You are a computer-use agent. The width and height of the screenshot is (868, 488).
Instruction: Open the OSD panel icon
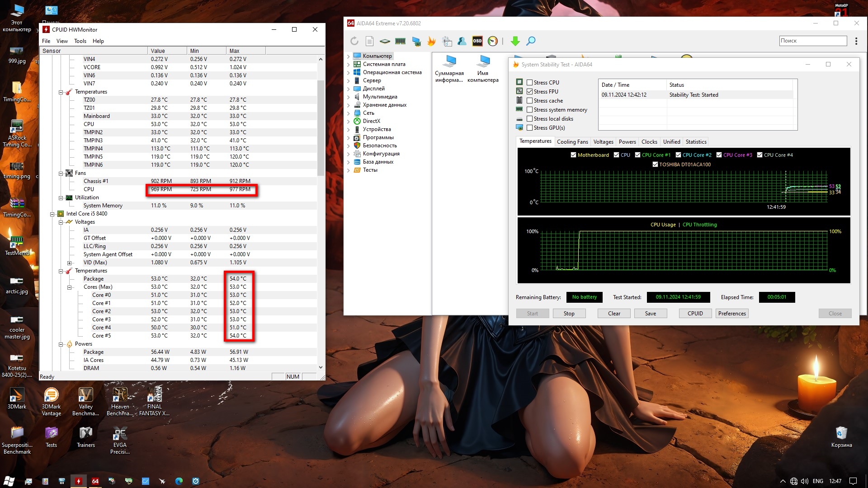[477, 41]
